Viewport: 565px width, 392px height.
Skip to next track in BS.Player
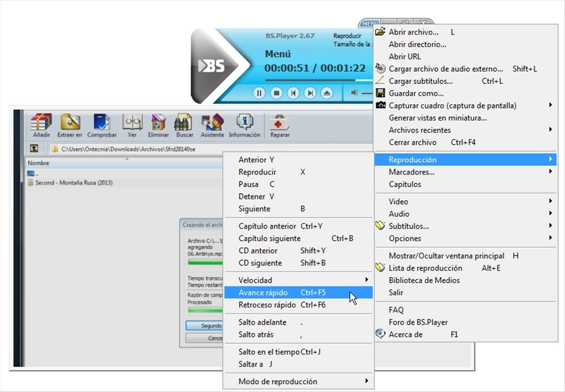(310, 93)
